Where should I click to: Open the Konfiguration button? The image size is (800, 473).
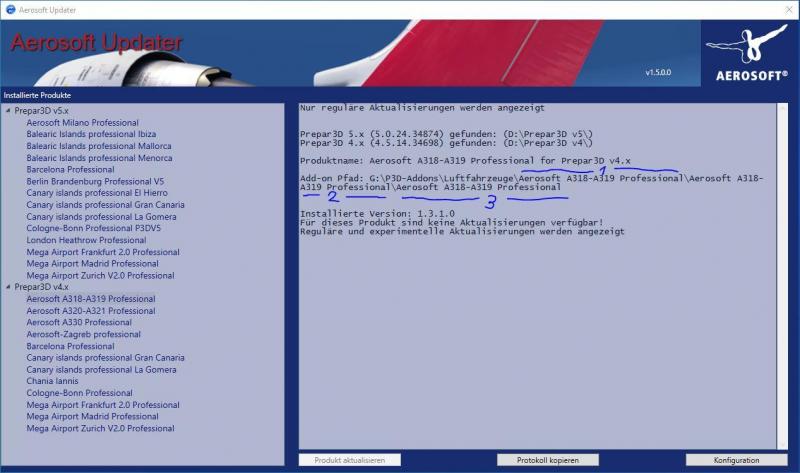coord(736,460)
